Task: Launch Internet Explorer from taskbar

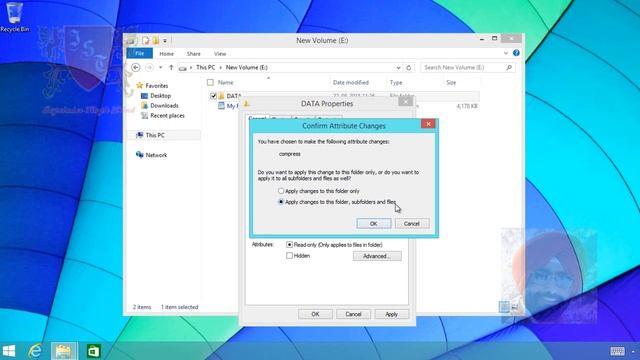Action: pos(36,351)
